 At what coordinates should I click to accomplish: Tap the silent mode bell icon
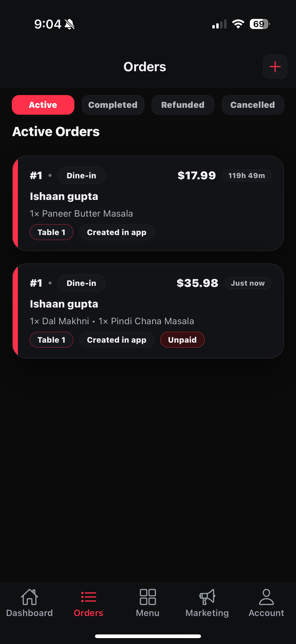[x=70, y=24]
